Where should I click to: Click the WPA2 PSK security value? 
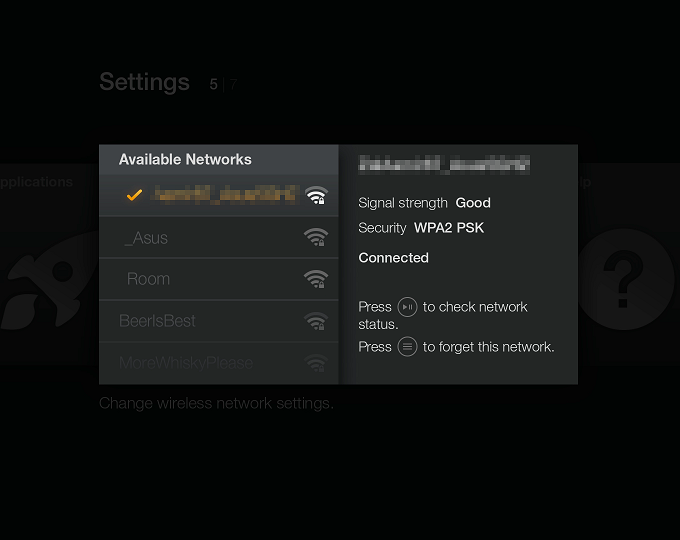tap(449, 228)
